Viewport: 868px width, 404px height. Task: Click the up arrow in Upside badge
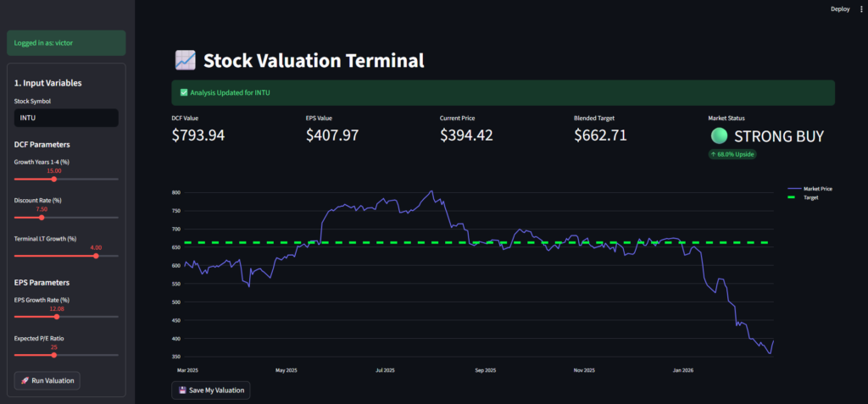(713, 154)
